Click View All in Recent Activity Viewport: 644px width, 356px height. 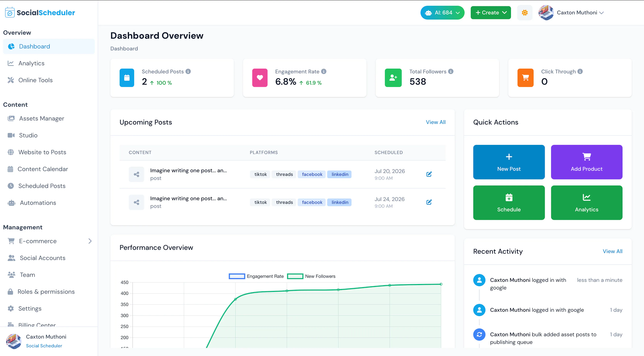613,251
